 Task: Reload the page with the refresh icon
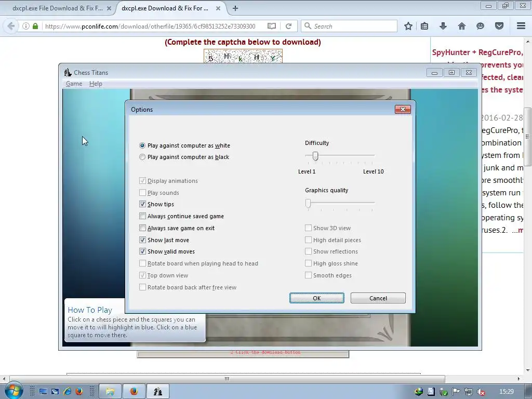(289, 26)
